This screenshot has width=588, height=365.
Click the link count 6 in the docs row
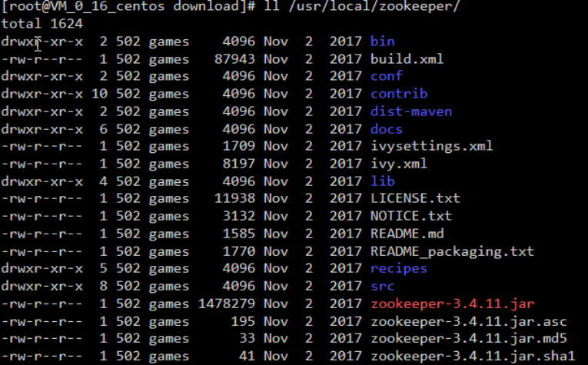(104, 129)
